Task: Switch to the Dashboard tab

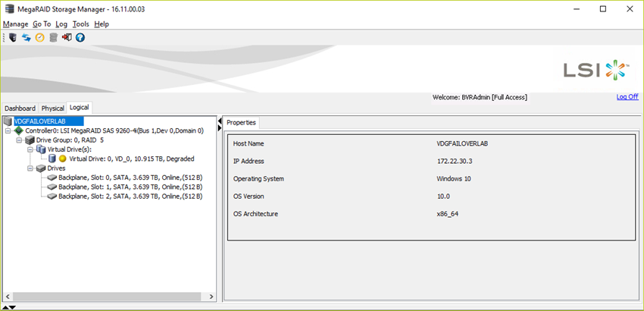Action: click(x=20, y=108)
